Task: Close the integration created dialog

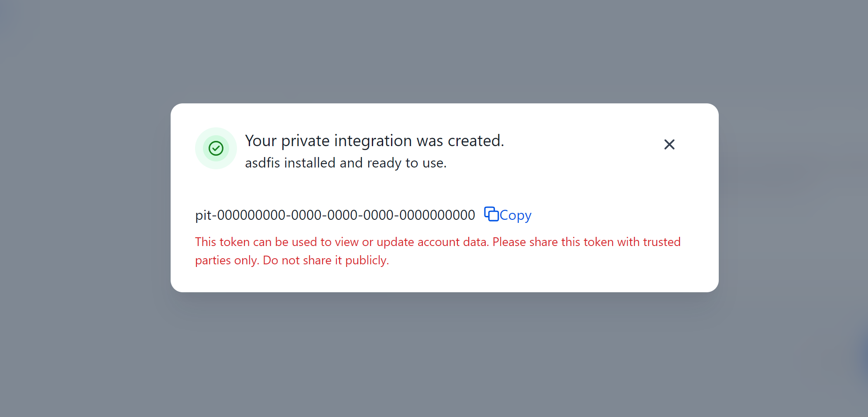Action: tap(669, 144)
